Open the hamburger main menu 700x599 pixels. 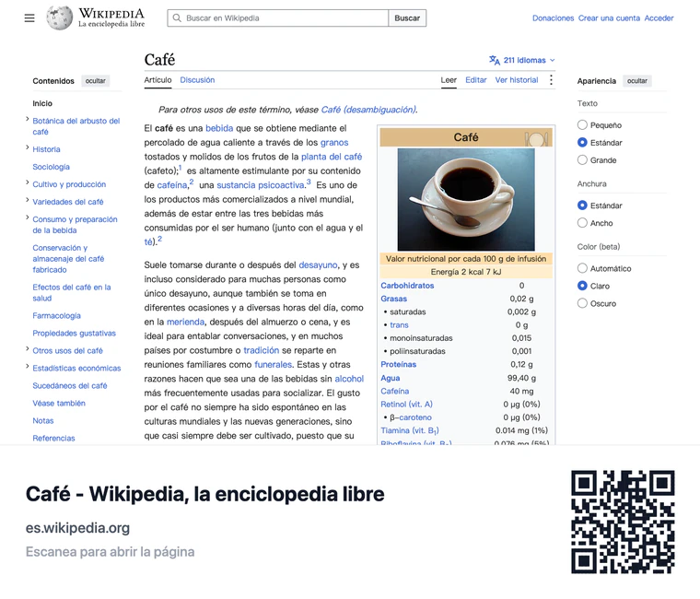(x=29, y=18)
